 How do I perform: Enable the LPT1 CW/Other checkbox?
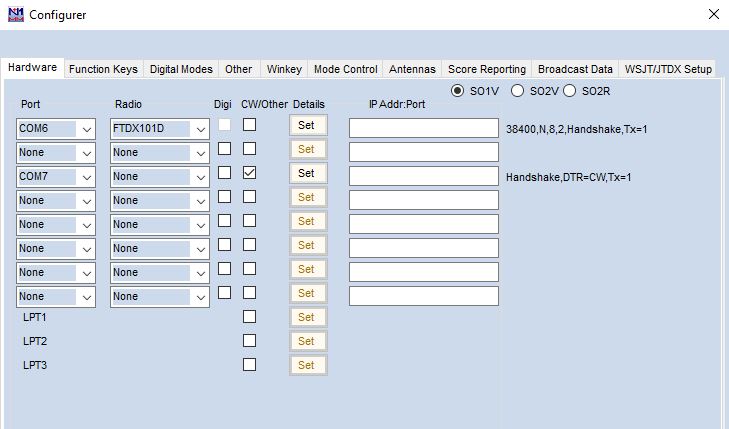249,316
